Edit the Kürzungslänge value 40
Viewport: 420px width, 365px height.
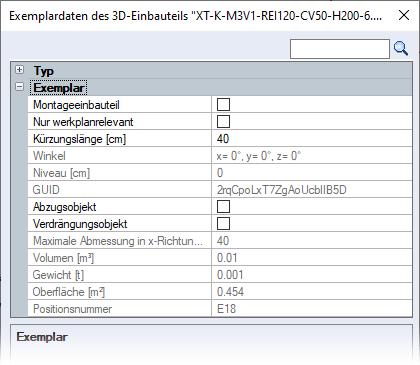click(312, 139)
